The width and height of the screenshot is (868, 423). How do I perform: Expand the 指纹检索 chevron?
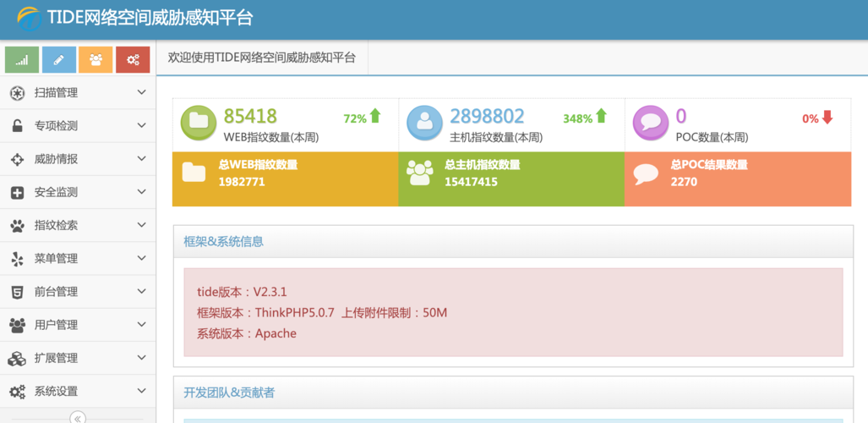[142, 225]
